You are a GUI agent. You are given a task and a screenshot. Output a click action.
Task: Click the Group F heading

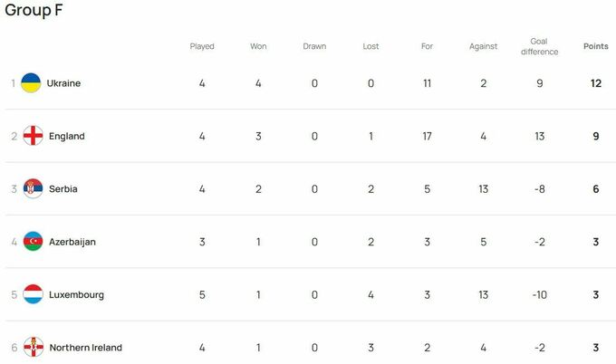(34, 10)
